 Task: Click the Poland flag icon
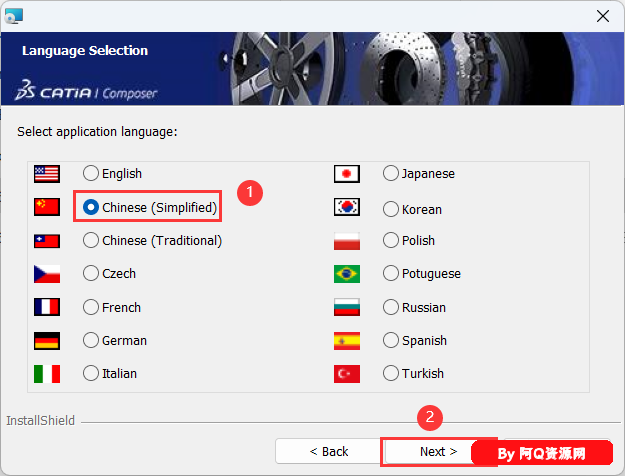tap(347, 241)
